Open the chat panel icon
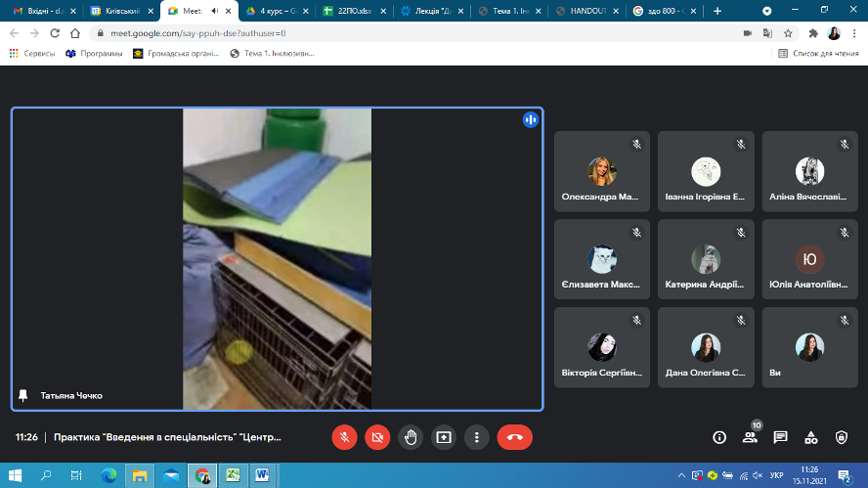This screenshot has width=868, height=488. [x=780, y=437]
